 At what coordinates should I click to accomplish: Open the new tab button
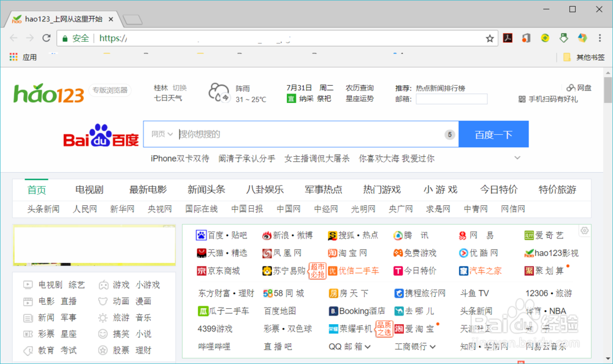click(132, 20)
